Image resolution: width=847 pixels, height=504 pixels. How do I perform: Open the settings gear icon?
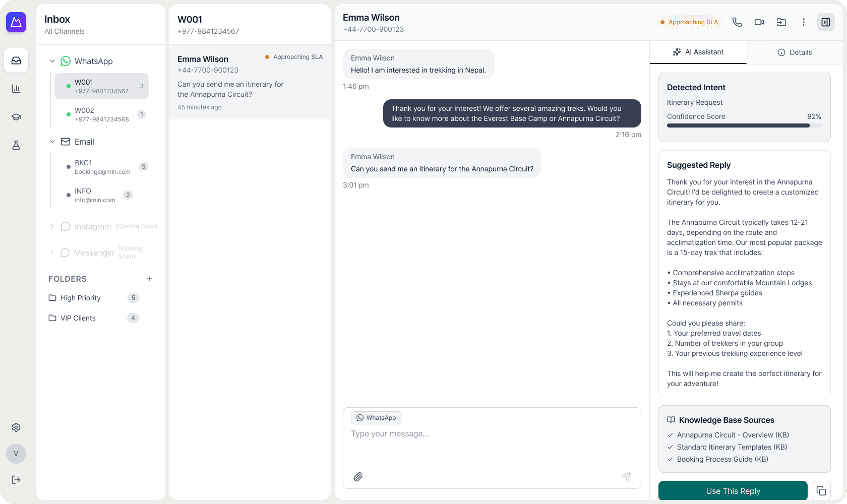pyautogui.click(x=16, y=427)
